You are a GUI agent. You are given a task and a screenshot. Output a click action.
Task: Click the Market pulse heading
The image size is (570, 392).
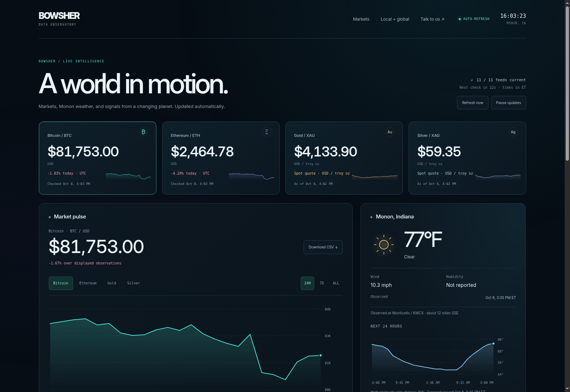(70, 217)
